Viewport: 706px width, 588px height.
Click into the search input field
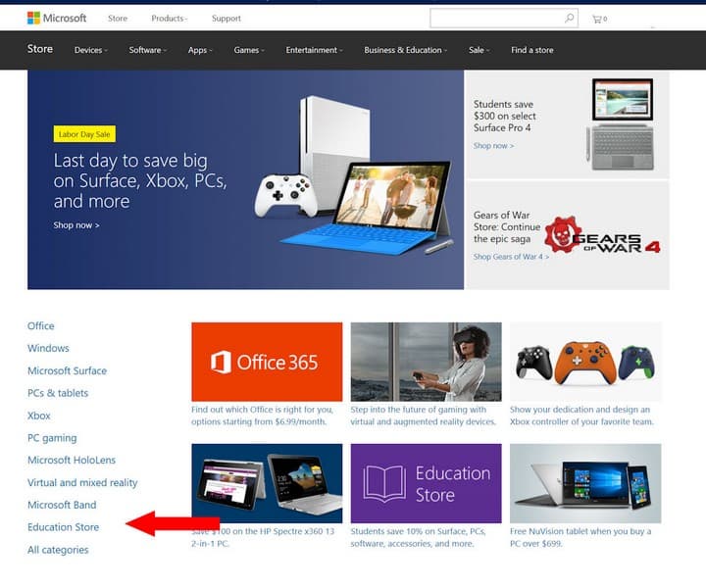point(497,18)
